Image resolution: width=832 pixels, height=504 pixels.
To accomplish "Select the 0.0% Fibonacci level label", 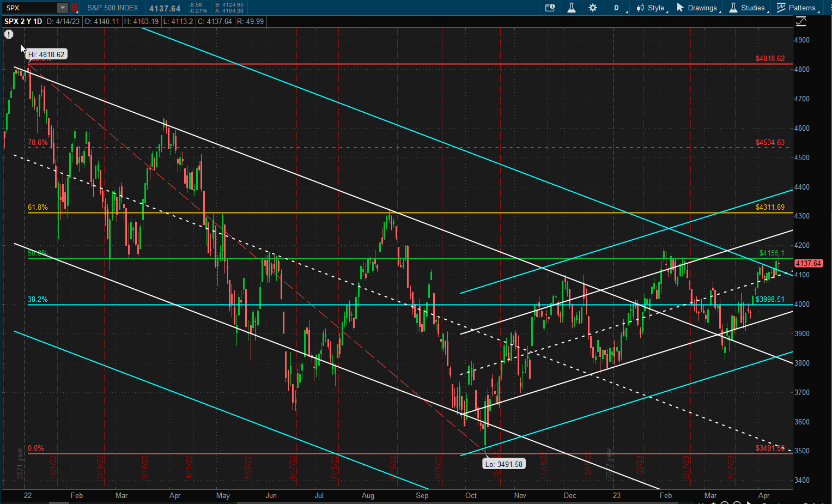I will (35, 448).
